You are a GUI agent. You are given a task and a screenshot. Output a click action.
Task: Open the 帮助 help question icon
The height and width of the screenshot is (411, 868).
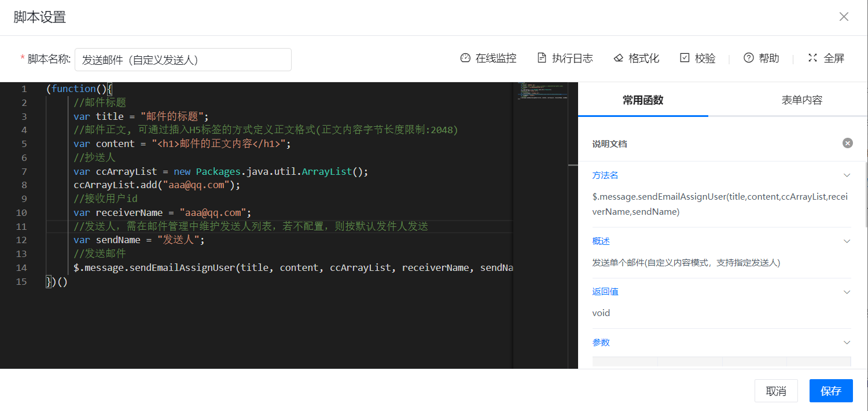coord(749,58)
